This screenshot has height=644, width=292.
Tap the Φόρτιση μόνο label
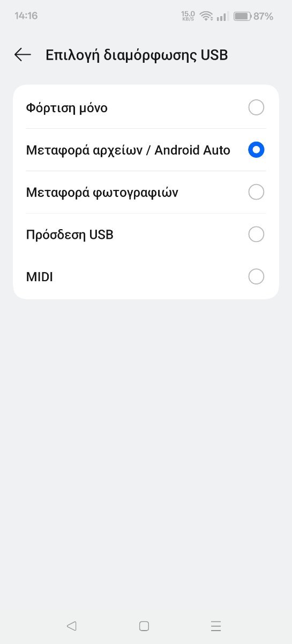tap(67, 108)
